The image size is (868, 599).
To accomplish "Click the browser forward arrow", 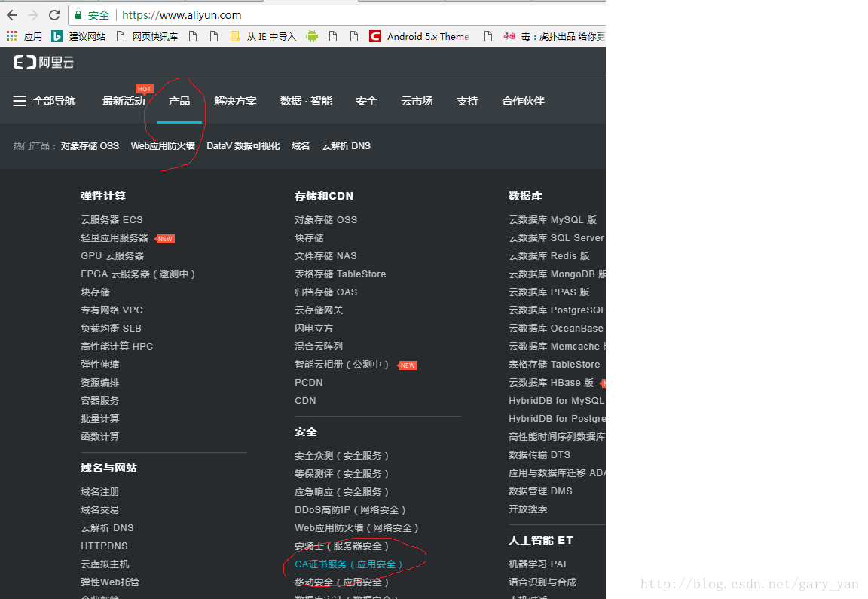I will 32,15.
